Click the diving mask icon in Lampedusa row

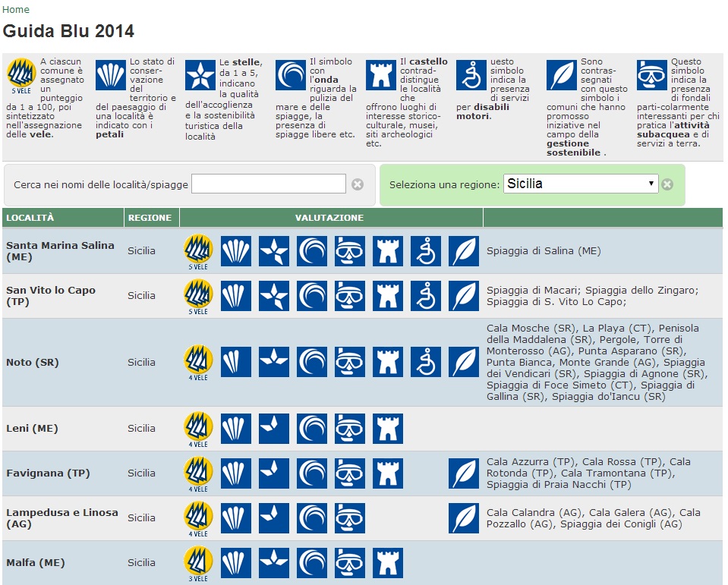tap(349, 518)
